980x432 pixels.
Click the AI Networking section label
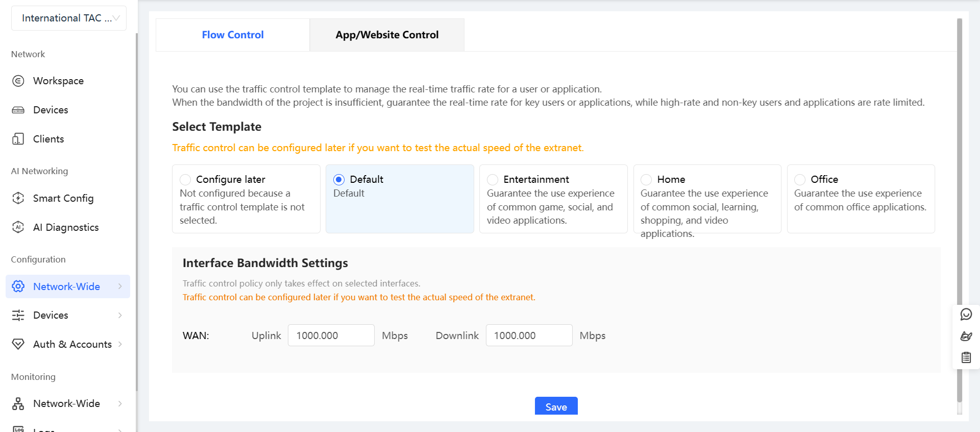point(39,171)
